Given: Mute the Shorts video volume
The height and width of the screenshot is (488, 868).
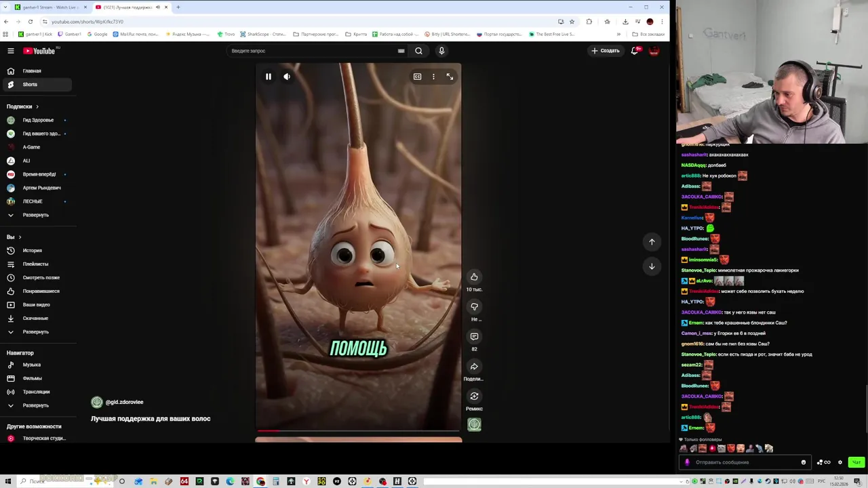Looking at the screenshot, I should tap(287, 77).
